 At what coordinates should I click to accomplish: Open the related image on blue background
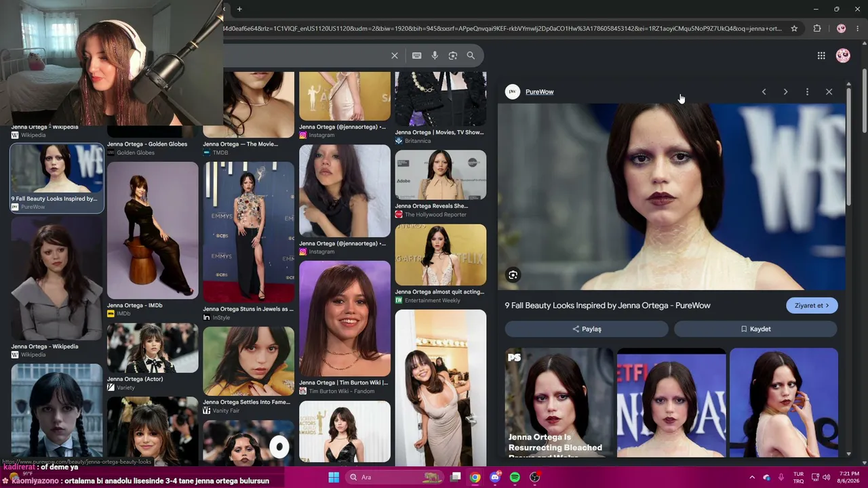[x=784, y=403]
